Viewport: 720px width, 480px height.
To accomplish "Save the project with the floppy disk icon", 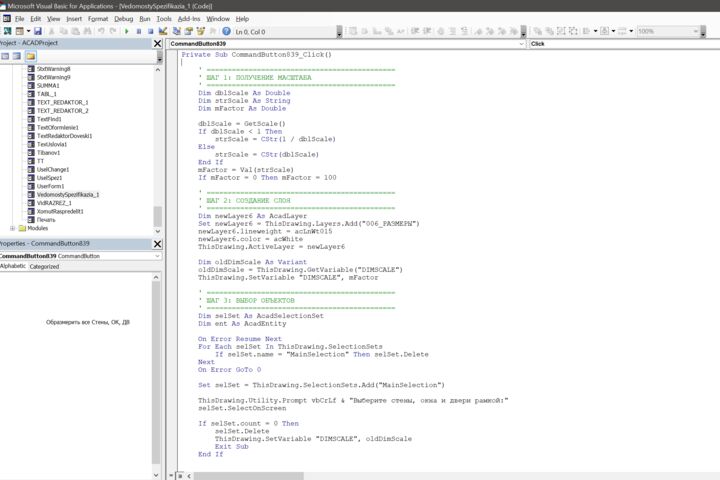I will point(38,31).
